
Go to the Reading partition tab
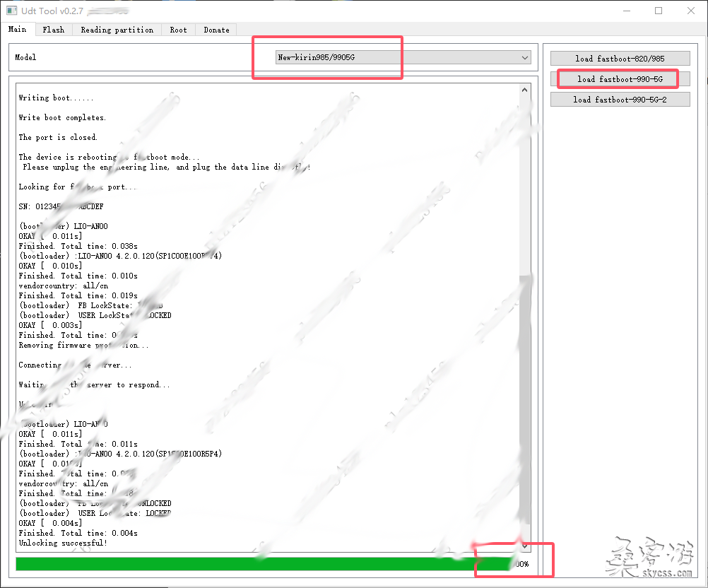[x=117, y=30]
